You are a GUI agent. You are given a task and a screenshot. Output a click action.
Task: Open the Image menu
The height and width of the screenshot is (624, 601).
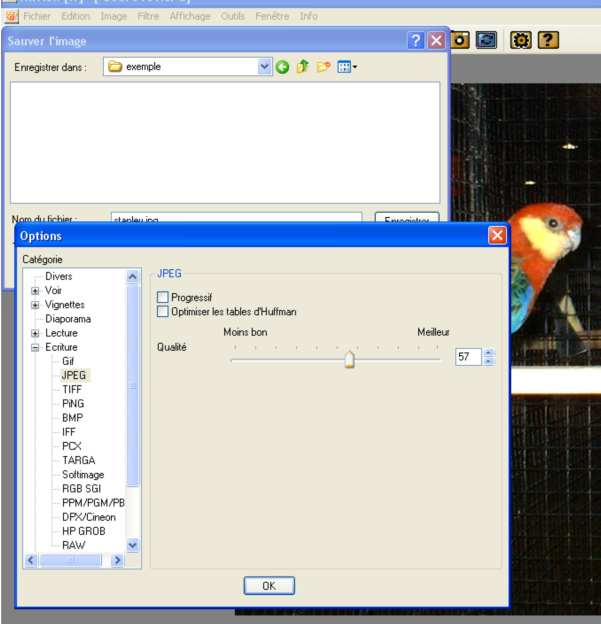[x=113, y=16]
